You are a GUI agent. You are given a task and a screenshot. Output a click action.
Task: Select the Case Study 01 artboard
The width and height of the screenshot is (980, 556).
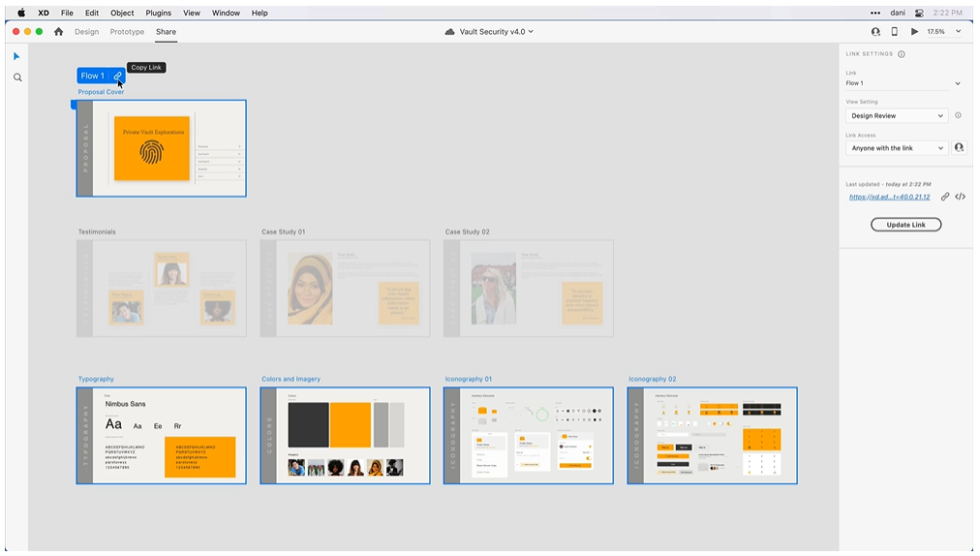click(345, 289)
